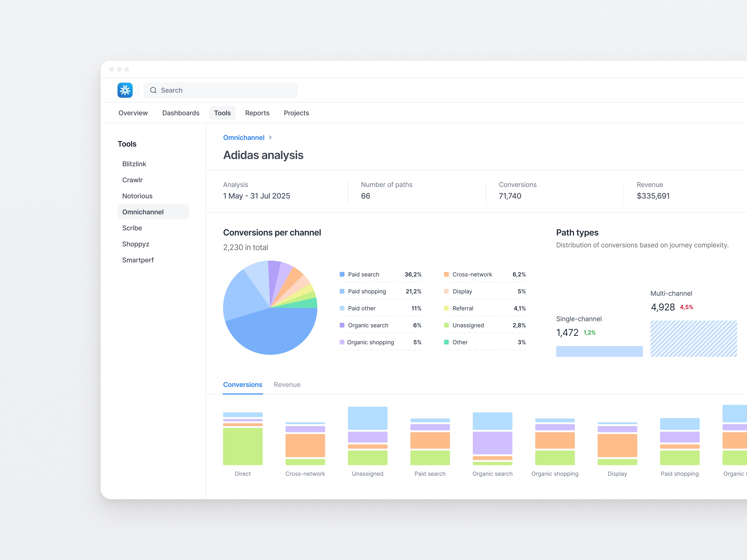
Task: Click the snowflake app logo
Action: [x=125, y=90]
